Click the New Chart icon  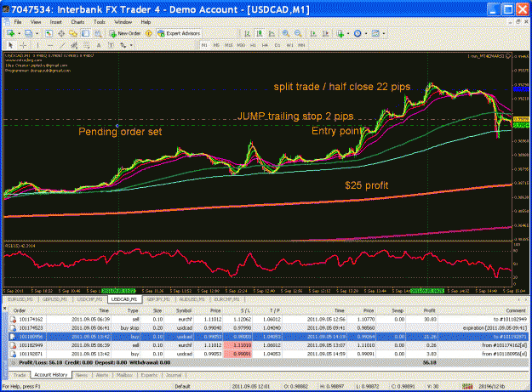10,33
